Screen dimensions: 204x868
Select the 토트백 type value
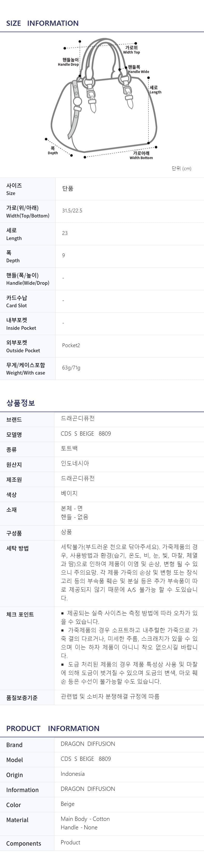click(69, 448)
